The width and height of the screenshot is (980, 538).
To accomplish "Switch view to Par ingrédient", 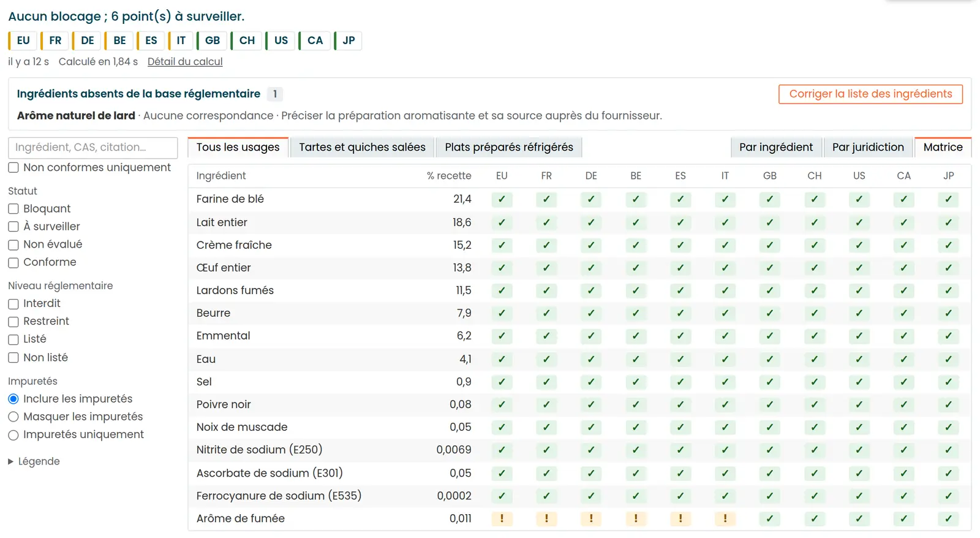I will click(776, 147).
